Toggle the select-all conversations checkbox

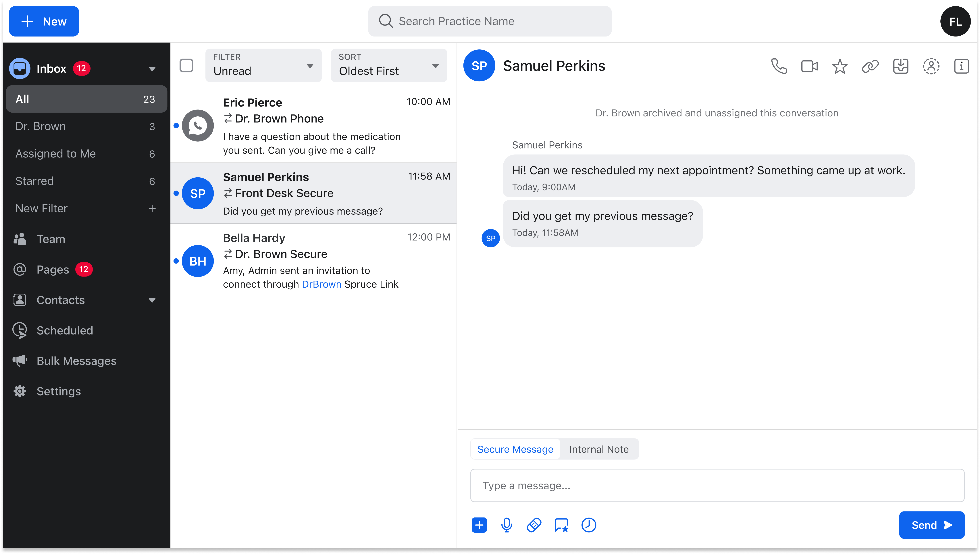click(186, 66)
